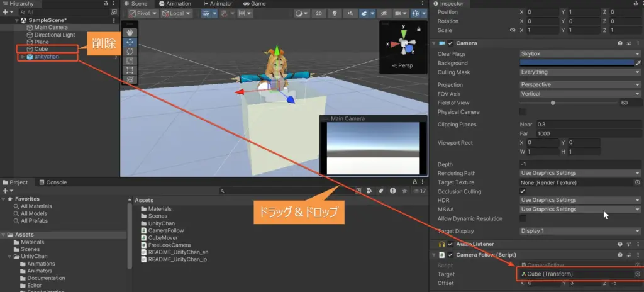The height and width of the screenshot is (292, 644).
Task: Open Camera component preset settings icon
Action: 629,43
